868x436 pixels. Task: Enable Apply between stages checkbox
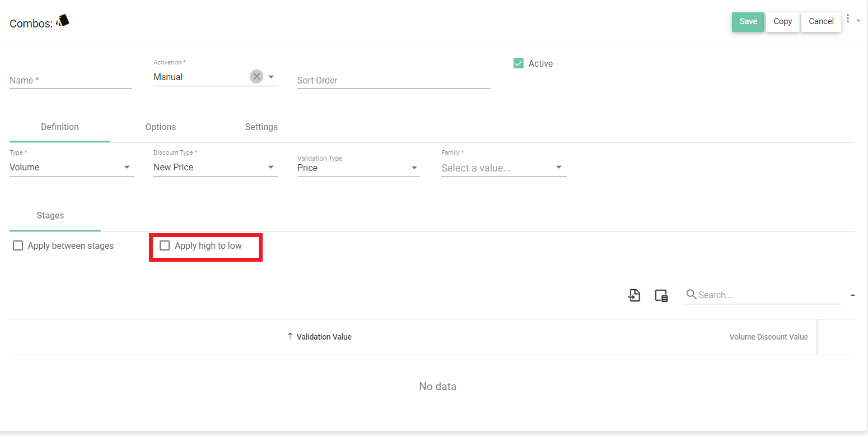[18, 245]
